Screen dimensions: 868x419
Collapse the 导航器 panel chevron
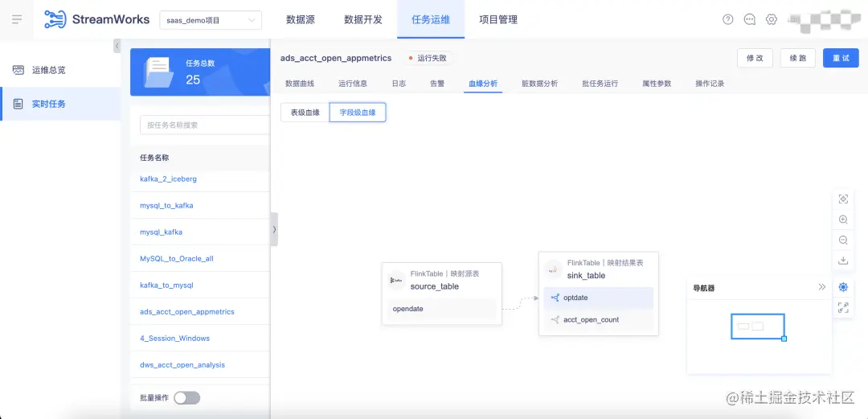822,287
